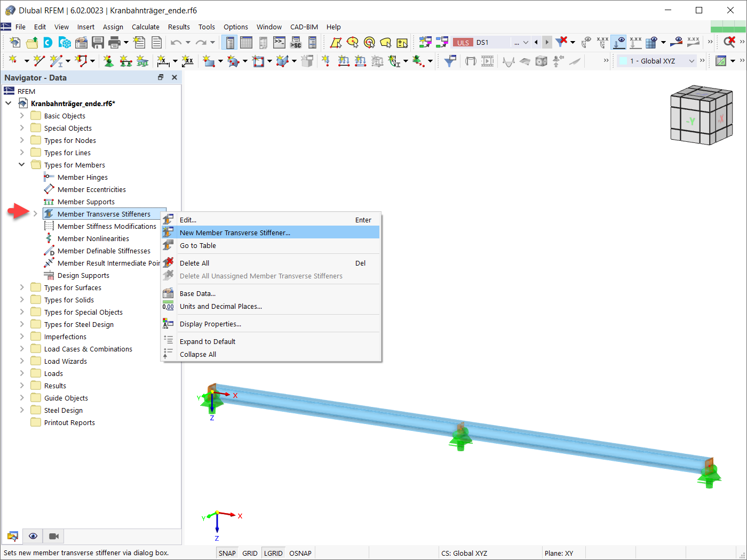
Task: Select the render animation filmstrip icon
Action: (x=487, y=61)
